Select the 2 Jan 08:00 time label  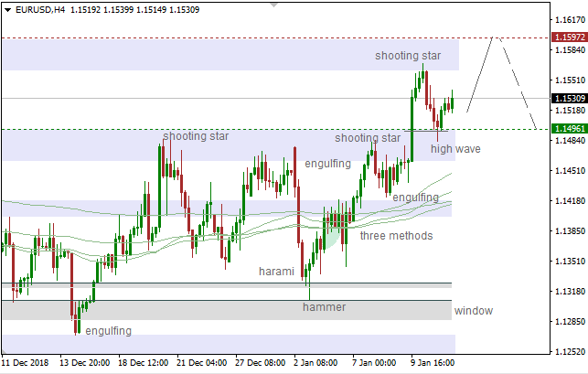(x=317, y=363)
